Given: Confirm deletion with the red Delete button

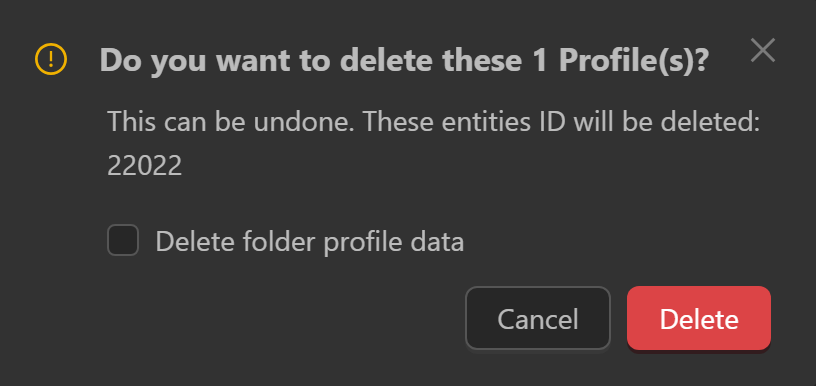Looking at the screenshot, I should point(699,318).
